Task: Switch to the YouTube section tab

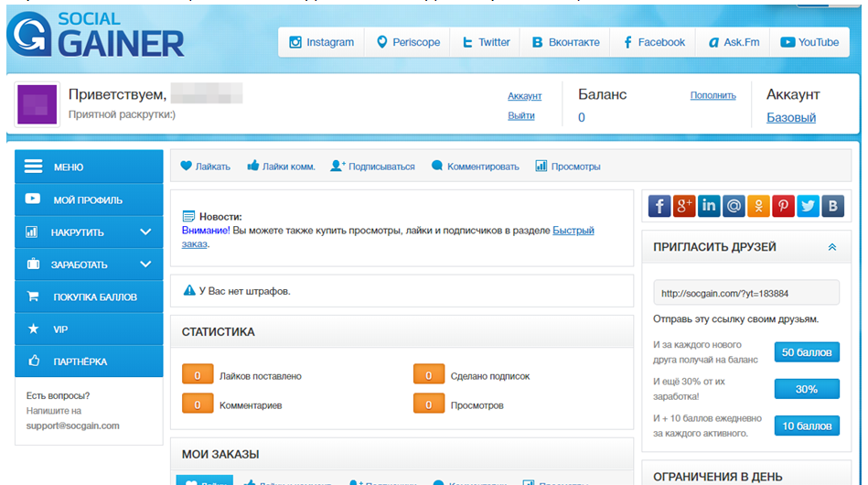Action: (x=809, y=42)
